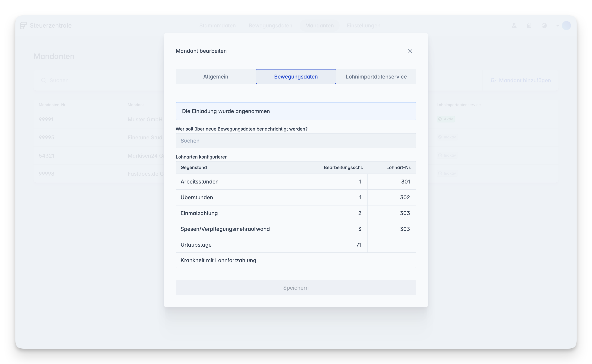Open Einstellungen in top navigation

(x=363, y=26)
